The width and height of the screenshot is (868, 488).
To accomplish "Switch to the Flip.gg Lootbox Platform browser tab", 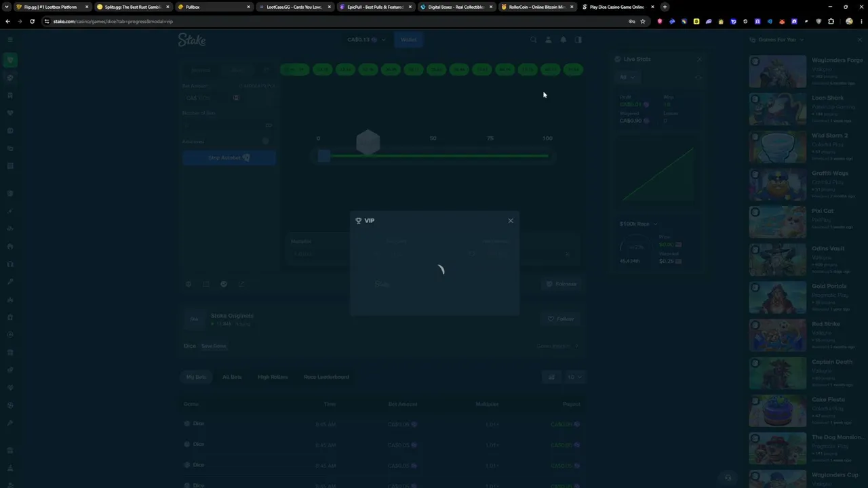I will pos(52,7).
